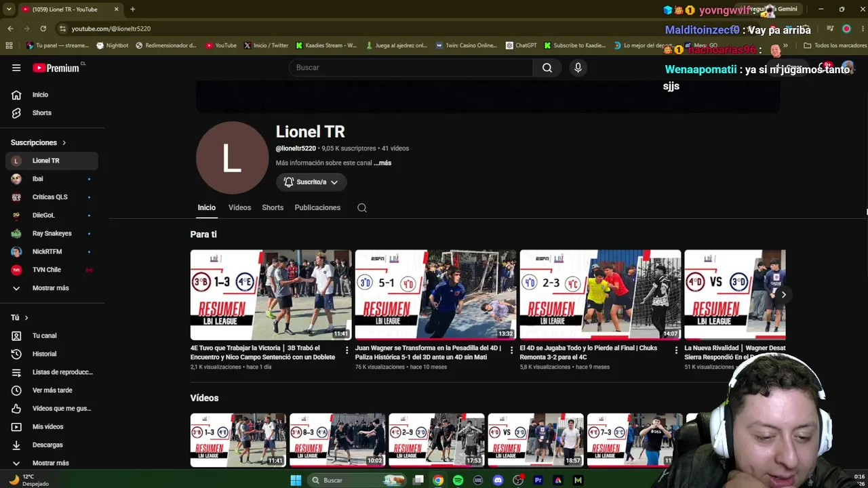Switch to the Vídeos channel tab
868x488 pixels.
pos(239,208)
